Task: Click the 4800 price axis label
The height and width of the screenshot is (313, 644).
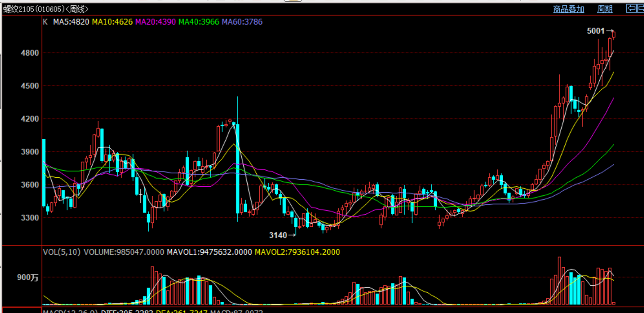Action: 30,53
